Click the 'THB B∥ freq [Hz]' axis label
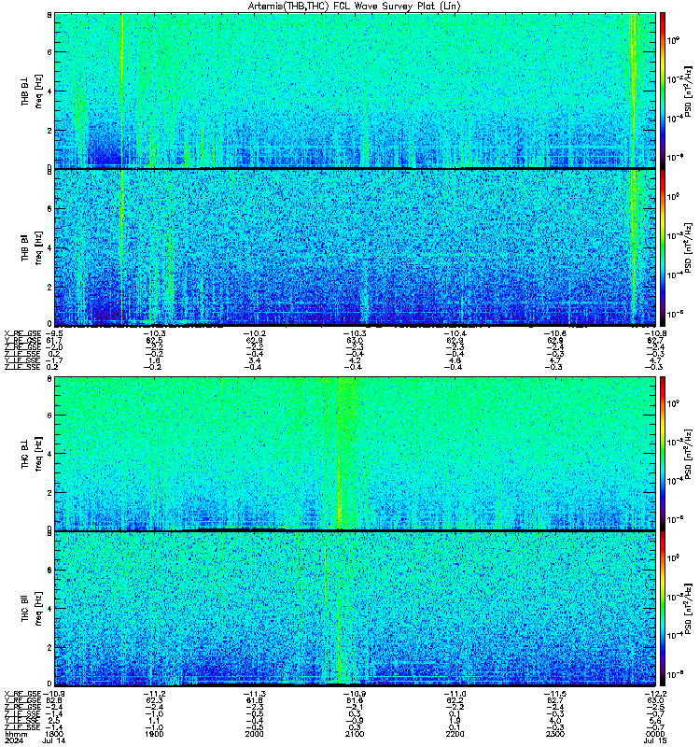This screenshot has height=747, width=700. (x=32, y=247)
